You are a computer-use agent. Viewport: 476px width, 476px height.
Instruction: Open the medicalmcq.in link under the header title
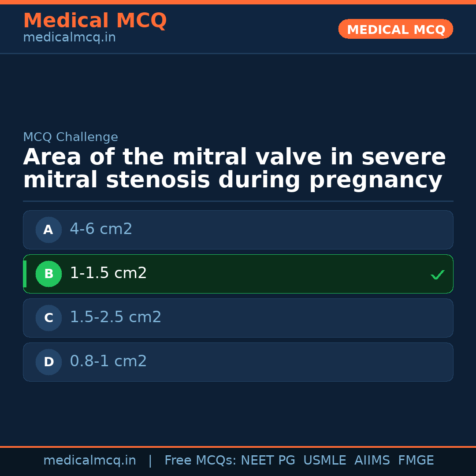[69, 38]
